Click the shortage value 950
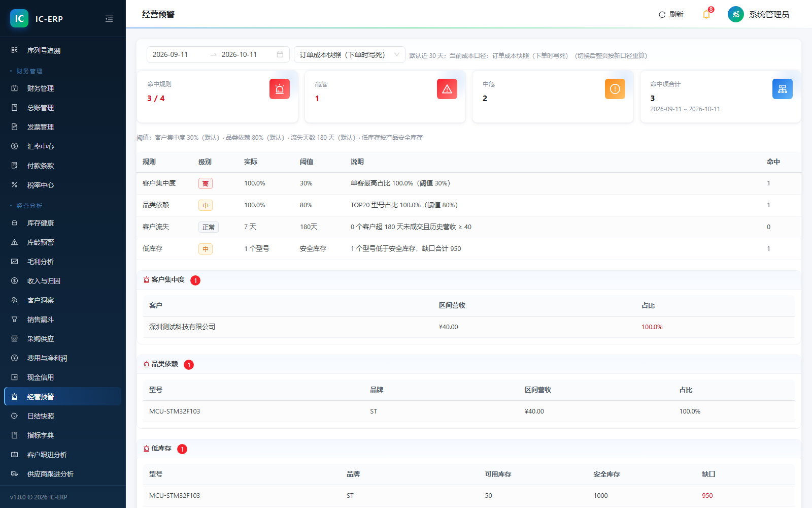Image resolution: width=812 pixels, height=508 pixels. coord(707,495)
